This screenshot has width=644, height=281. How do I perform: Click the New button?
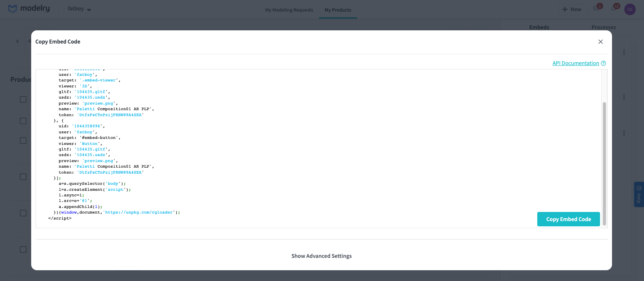(x=573, y=9)
